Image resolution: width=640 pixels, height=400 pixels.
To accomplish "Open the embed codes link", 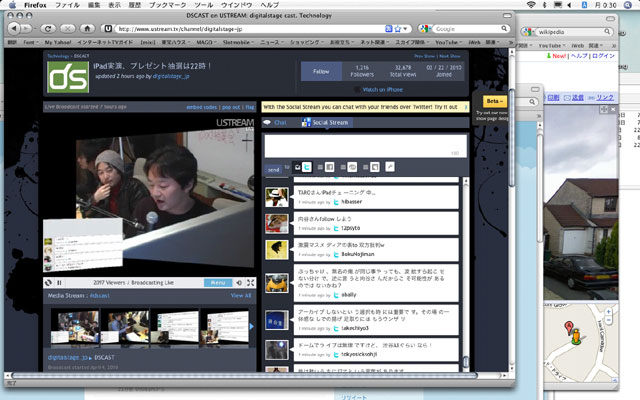I will pos(202,107).
